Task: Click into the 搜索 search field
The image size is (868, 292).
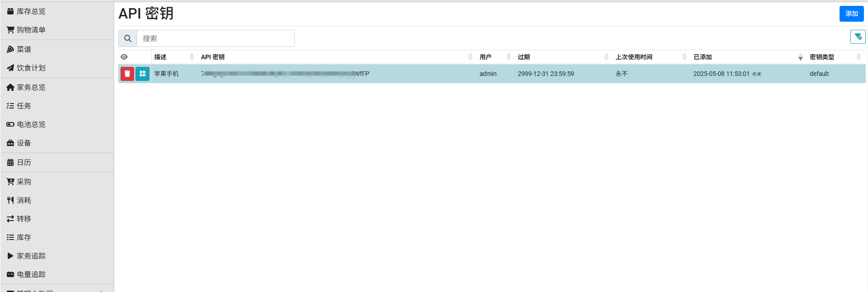Action: click(215, 38)
